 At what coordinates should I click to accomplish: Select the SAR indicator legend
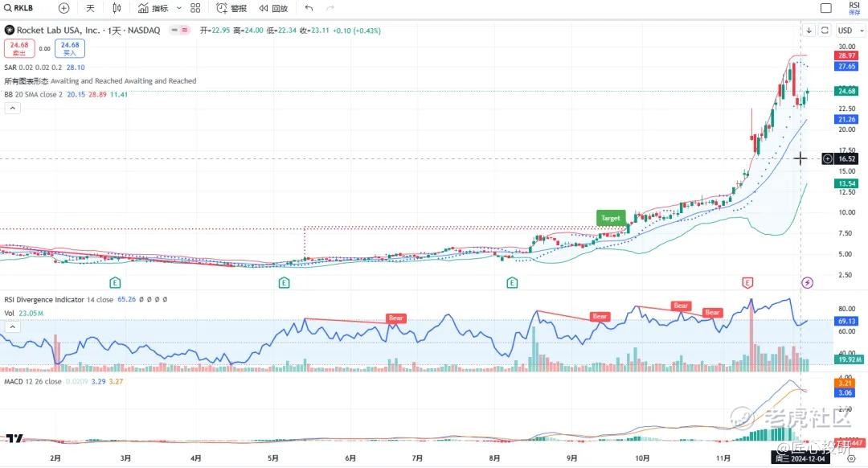click(x=44, y=68)
